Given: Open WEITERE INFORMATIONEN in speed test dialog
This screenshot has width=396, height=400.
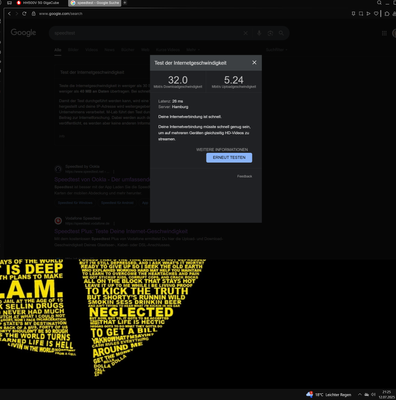Looking at the screenshot, I should tap(222, 149).
